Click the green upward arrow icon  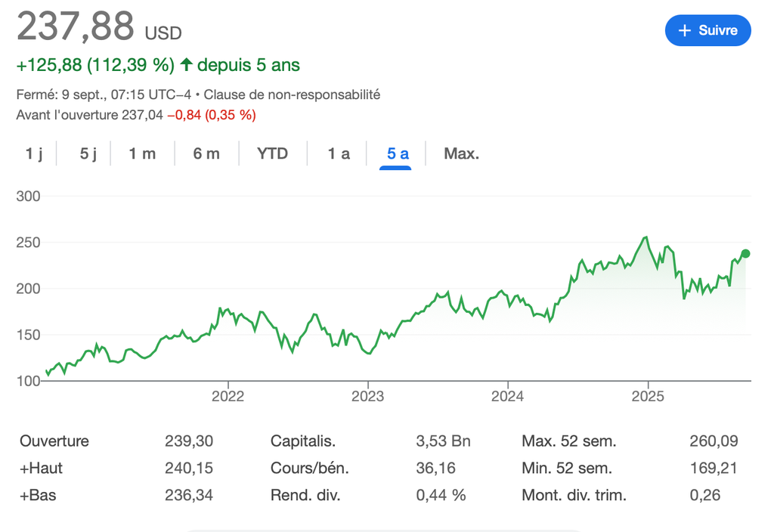click(x=186, y=65)
